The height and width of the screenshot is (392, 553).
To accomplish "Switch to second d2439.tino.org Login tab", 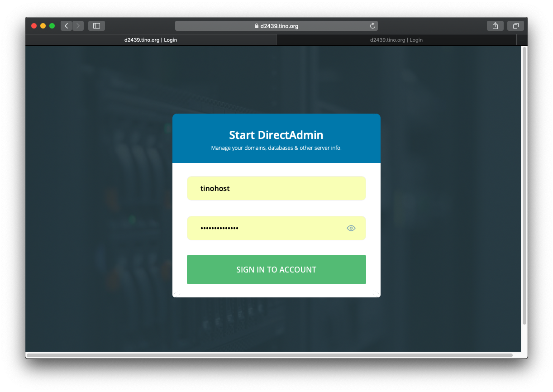I will tap(396, 40).
